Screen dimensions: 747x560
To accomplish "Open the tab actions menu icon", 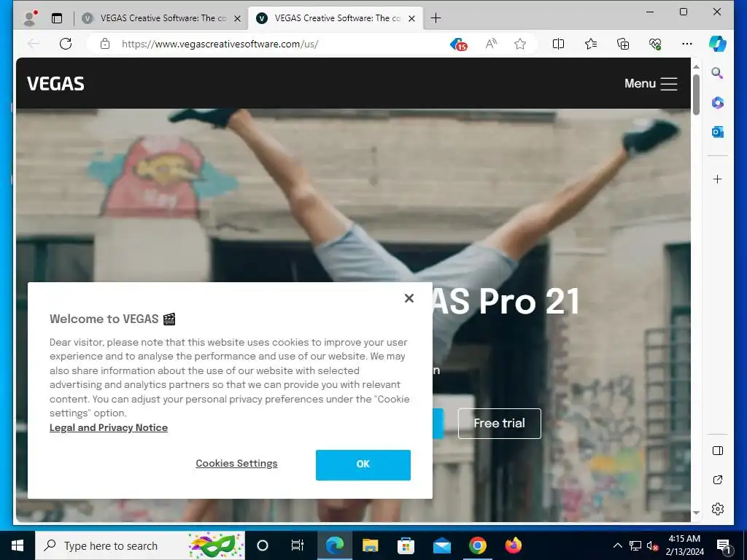I will [x=57, y=18].
